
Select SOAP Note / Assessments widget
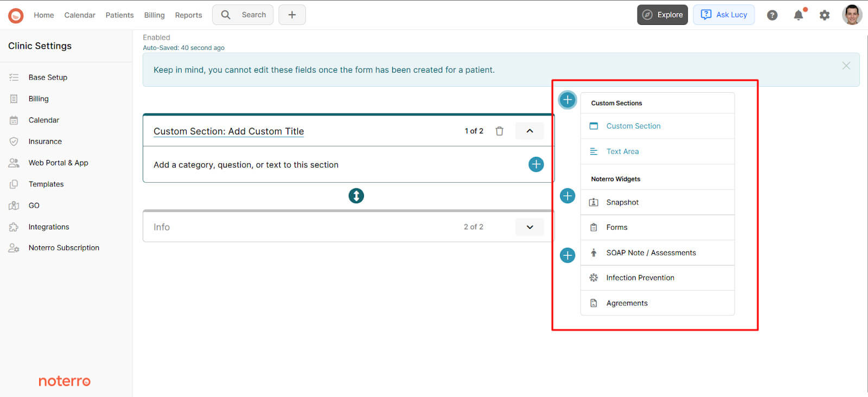pos(658,253)
